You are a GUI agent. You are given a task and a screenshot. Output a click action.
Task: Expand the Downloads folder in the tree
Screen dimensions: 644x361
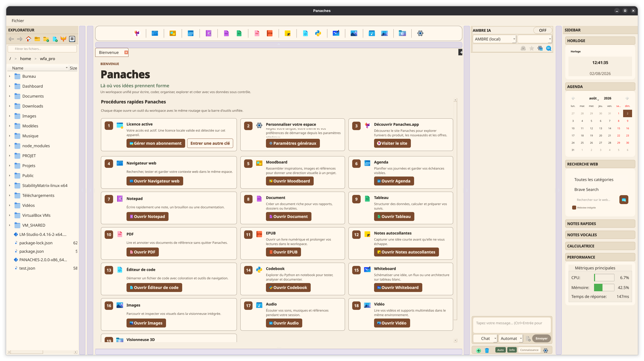(x=9, y=106)
